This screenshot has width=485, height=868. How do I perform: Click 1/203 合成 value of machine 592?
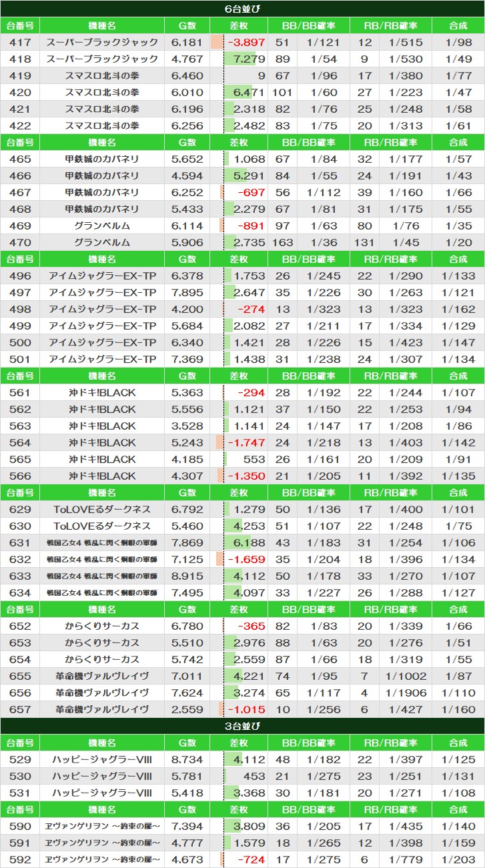point(458,859)
